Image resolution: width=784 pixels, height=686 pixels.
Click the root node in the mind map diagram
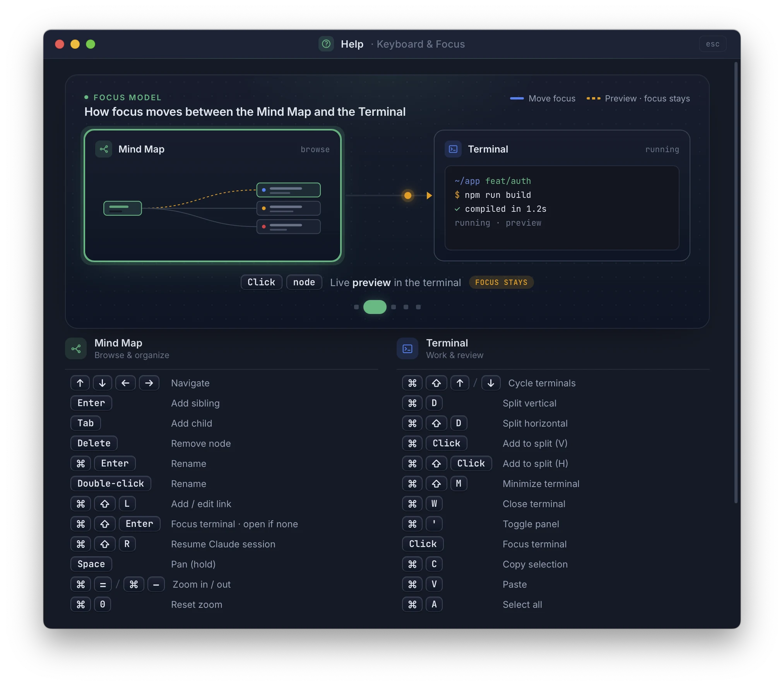[123, 208]
